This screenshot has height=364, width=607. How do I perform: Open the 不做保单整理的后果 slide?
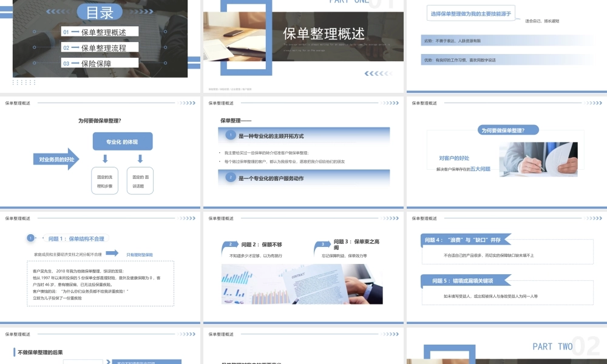[100, 345]
